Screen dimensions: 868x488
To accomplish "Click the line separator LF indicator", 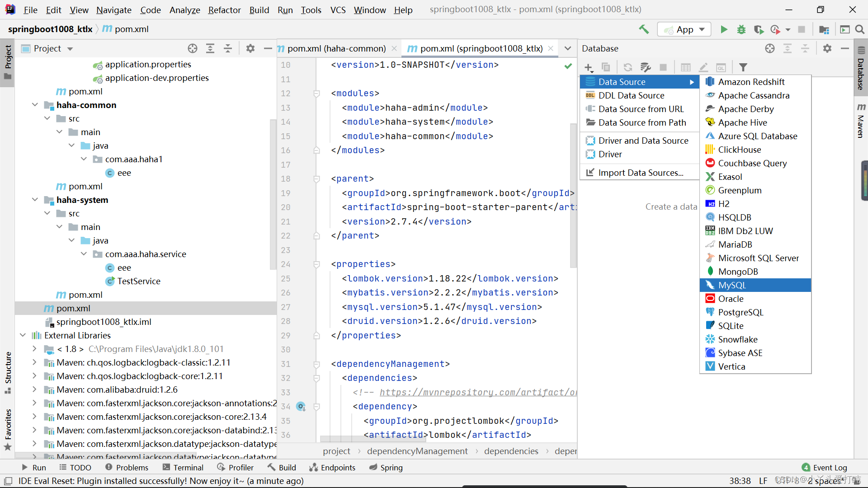I will point(763,481).
